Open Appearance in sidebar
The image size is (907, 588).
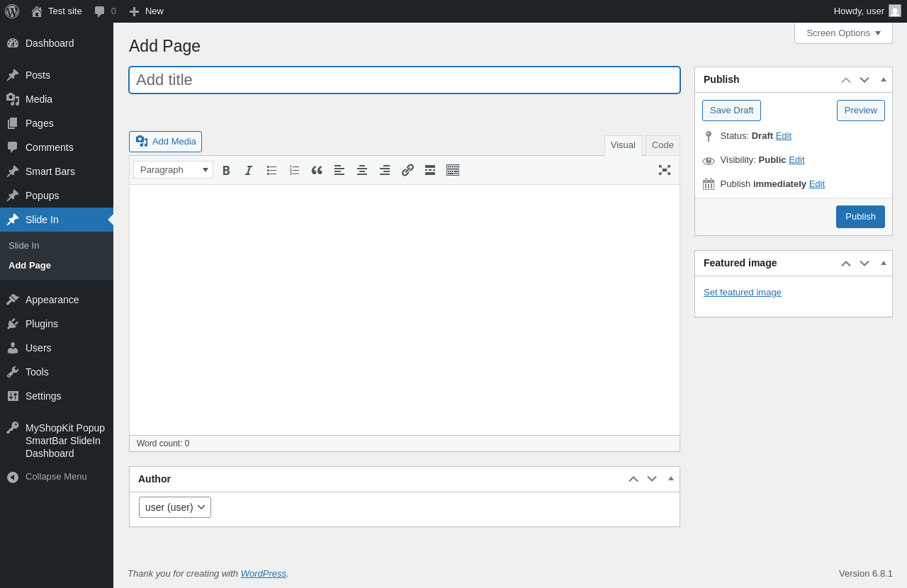point(57,300)
